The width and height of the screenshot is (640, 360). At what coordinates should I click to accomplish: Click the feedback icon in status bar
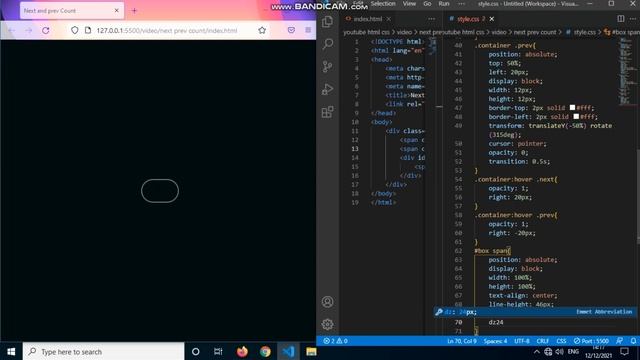(619, 341)
